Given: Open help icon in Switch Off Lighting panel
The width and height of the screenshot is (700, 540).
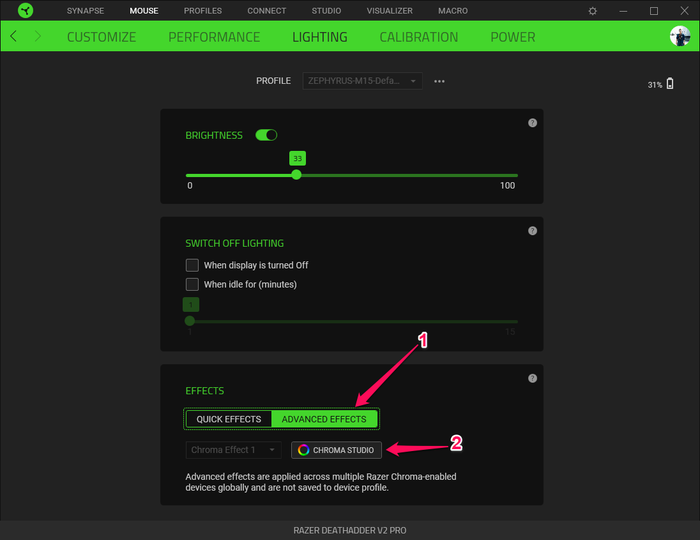Looking at the screenshot, I should click(532, 231).
